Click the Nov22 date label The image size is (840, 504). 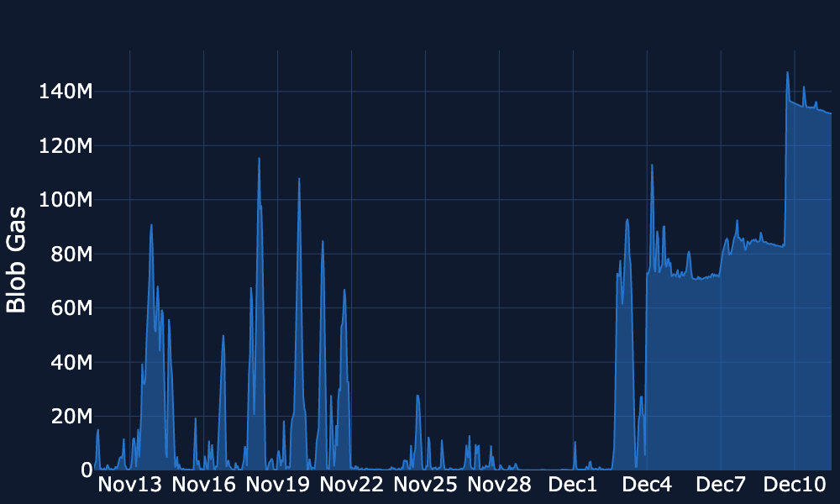click(x=351, y=485)
